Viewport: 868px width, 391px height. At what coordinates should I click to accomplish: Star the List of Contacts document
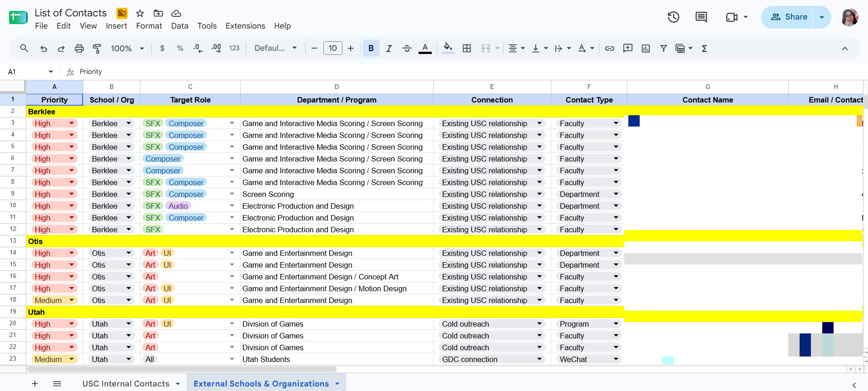[x=140, y=13]
